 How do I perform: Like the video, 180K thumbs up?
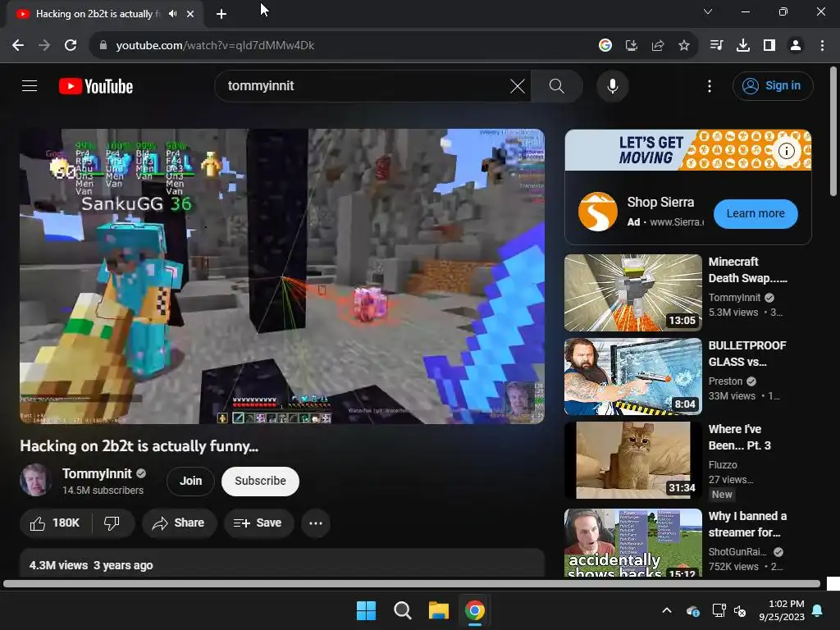(55, 523)
